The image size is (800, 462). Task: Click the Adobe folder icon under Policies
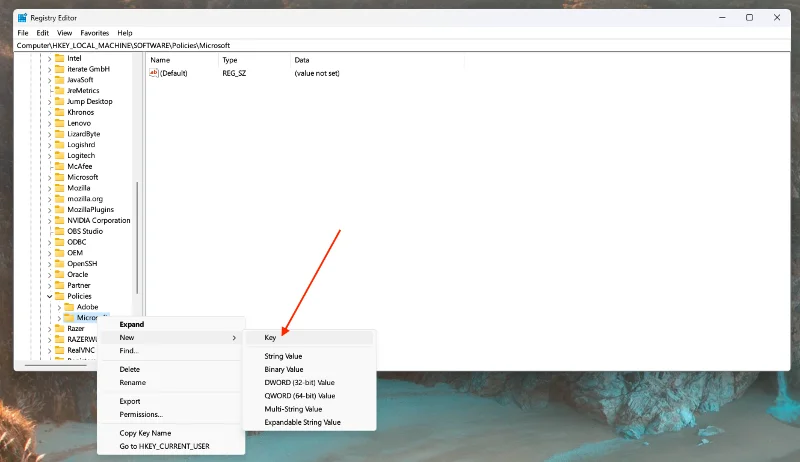tap(69, 307)
